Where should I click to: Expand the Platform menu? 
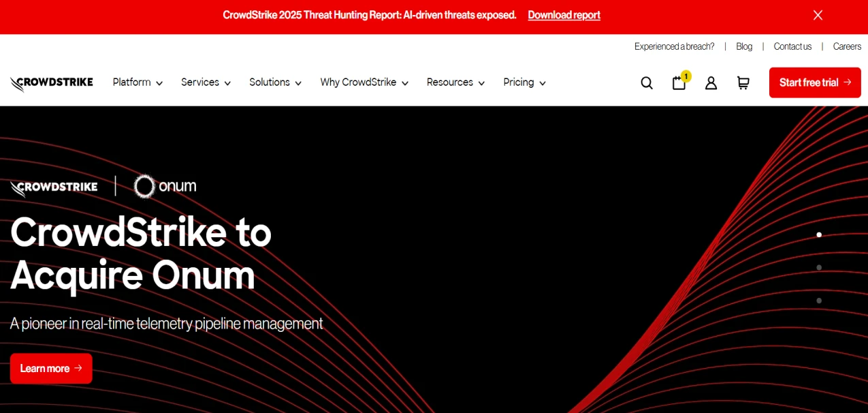click(138, 82)
